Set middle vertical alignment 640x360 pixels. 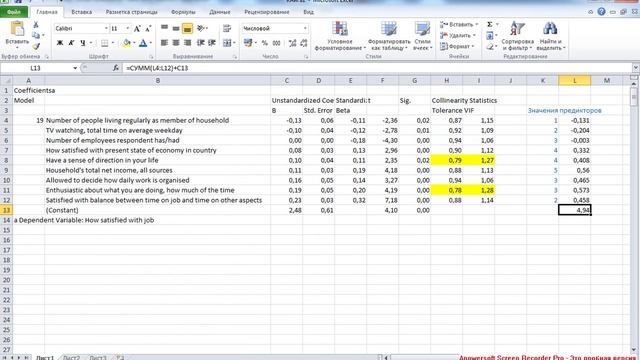[176, 28]
